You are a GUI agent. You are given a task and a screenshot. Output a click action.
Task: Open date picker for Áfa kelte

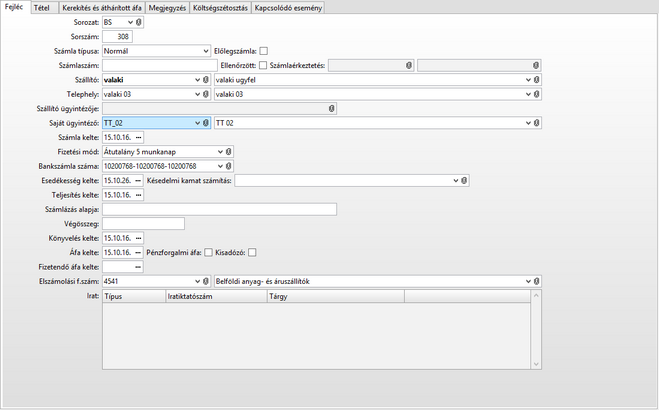(x=138, y=252)
